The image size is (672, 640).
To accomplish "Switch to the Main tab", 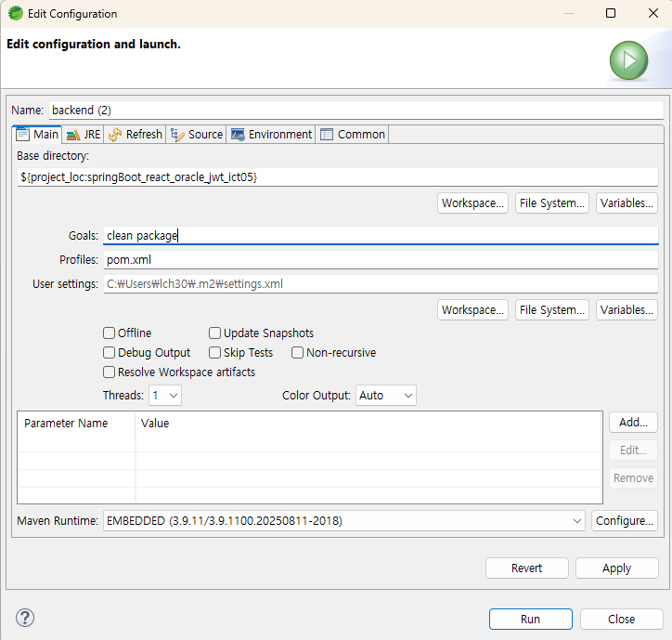I will point(37,135).
